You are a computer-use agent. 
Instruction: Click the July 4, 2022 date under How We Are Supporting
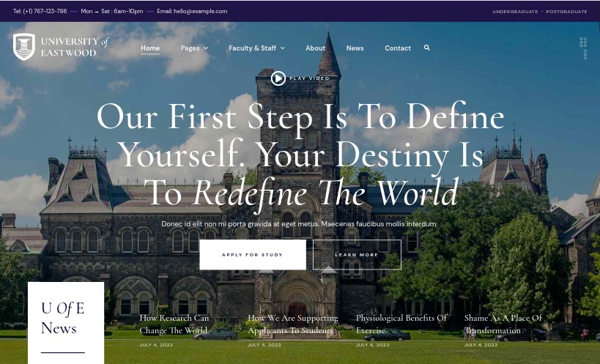(264, 345)
